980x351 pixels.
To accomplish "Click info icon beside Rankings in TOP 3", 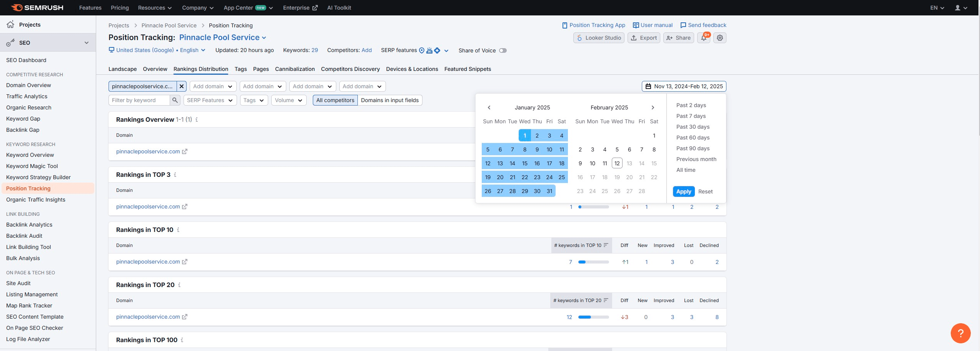I will [x=175, y=175].
